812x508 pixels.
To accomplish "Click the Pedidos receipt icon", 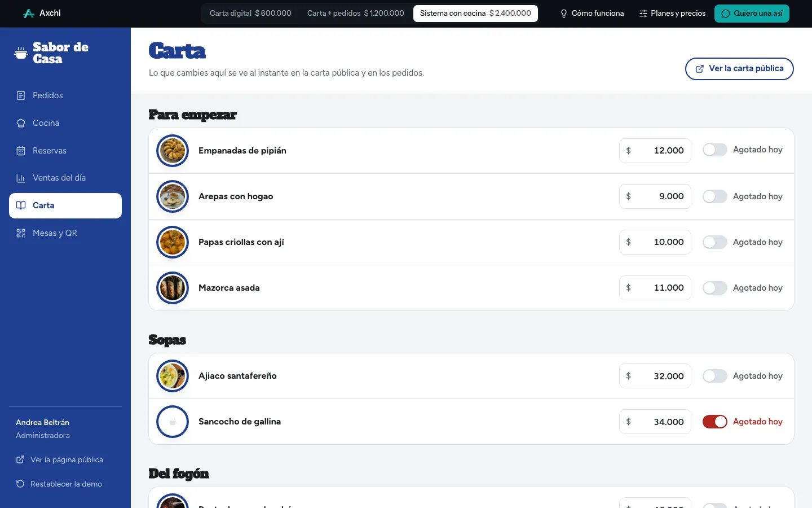I will [x=21, y=95].
